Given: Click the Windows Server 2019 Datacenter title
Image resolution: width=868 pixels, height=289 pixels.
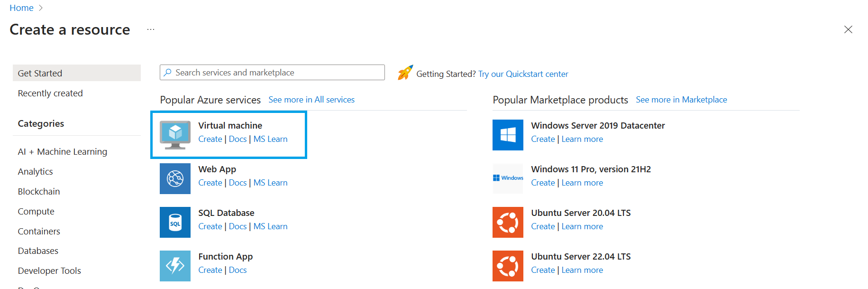Looking at the screenshot, I should point(598,125).
